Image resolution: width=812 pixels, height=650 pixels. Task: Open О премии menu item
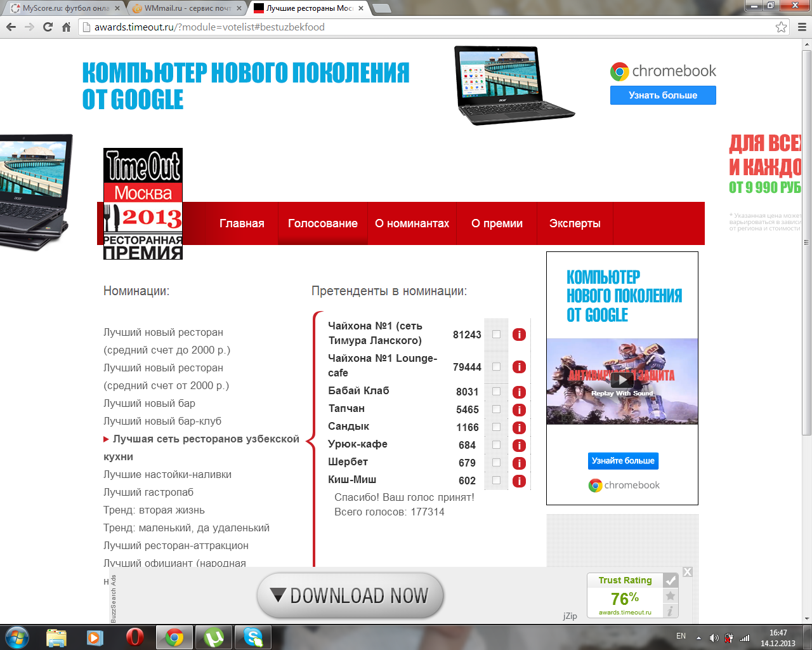497,223
